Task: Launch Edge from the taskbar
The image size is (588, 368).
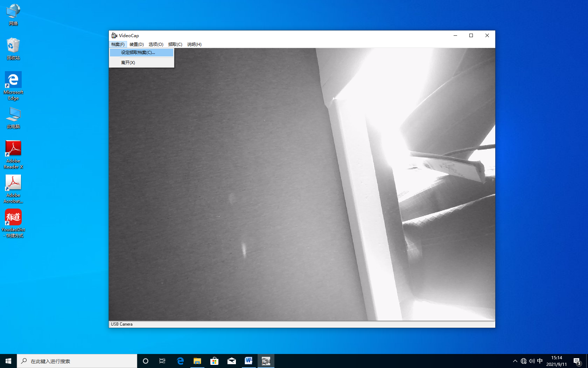Action: pyautogui.click(x=180, y=361)
